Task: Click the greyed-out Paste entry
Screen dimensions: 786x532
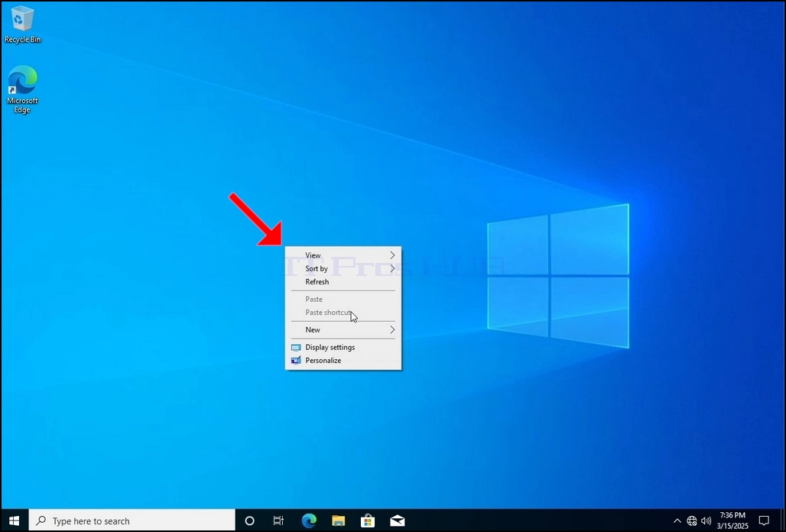Action: (343, 299)
